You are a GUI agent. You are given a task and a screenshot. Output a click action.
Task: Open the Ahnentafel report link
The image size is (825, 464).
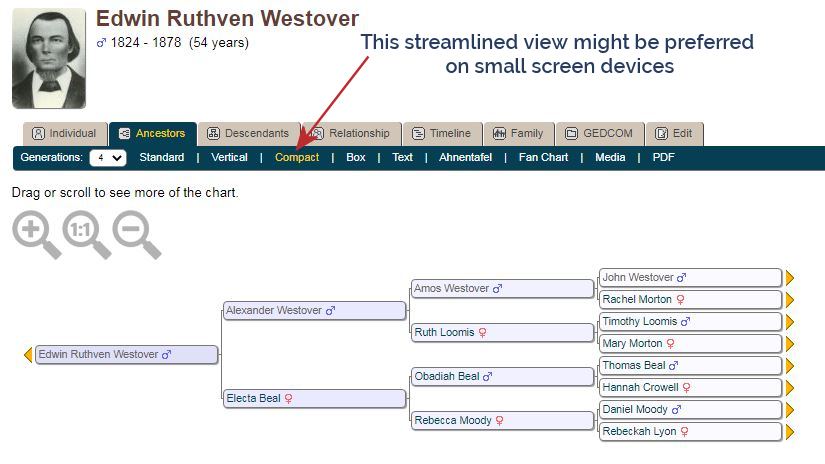click(465, 157)
